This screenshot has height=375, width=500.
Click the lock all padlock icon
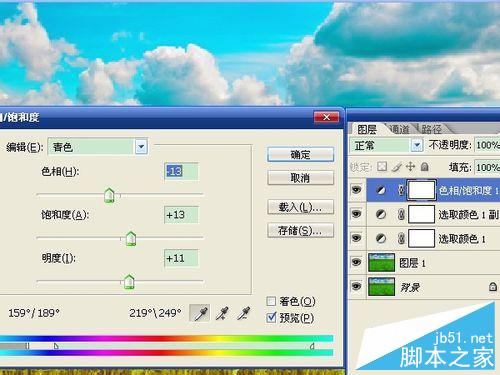point(425,166)
